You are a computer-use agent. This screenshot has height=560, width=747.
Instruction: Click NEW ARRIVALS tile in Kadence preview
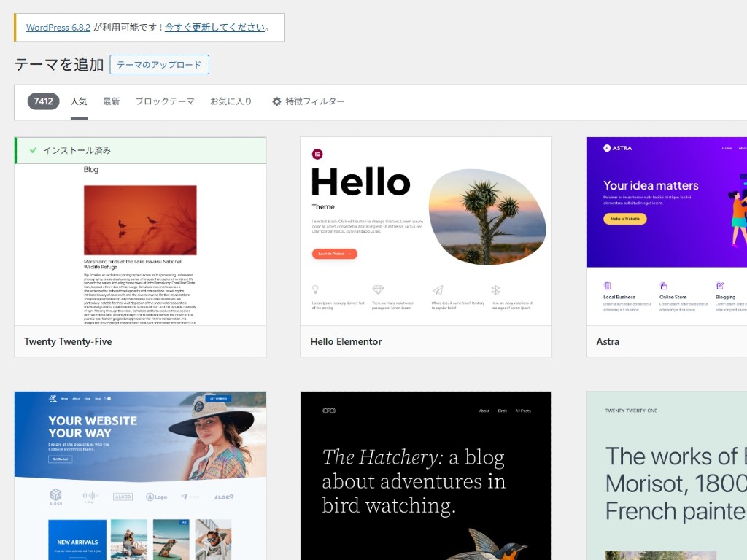click(77, 540)
